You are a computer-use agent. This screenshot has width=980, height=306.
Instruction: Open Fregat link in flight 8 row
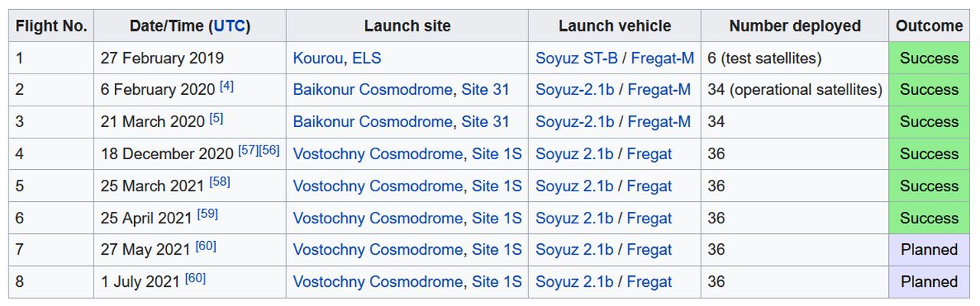pos(649,282)
